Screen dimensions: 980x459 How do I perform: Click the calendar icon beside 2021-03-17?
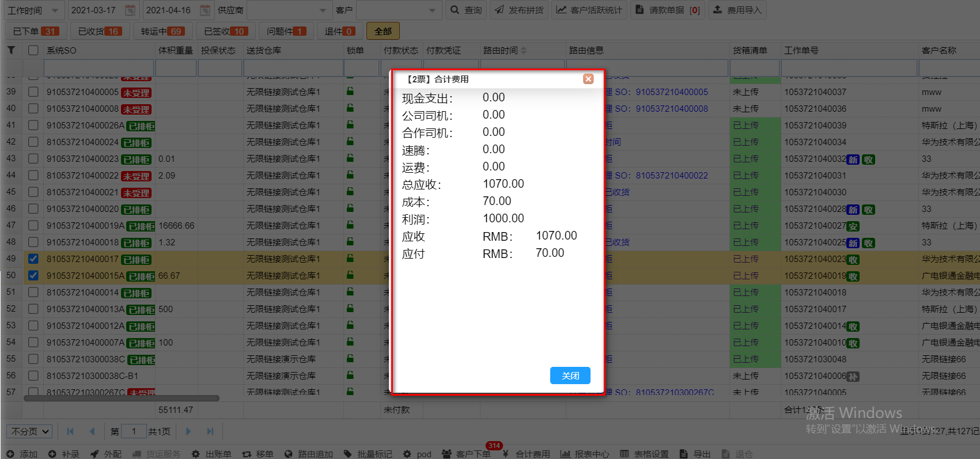(x=130, y=10)
